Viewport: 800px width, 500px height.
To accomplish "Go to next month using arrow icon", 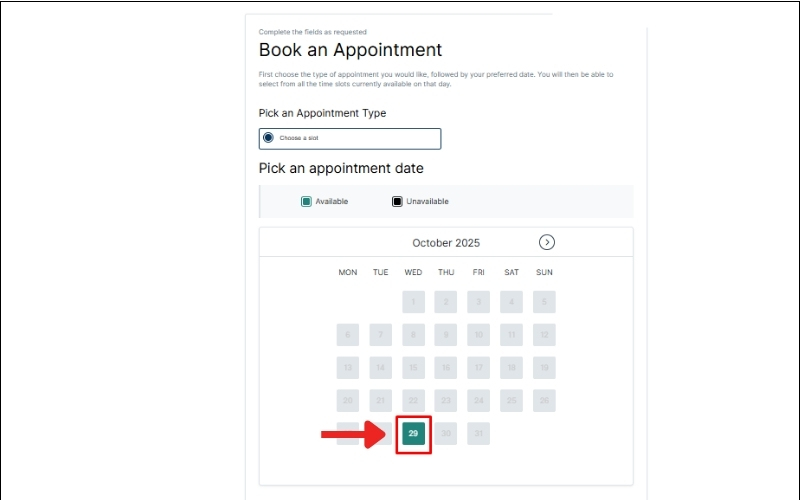I will pos(547,242).
